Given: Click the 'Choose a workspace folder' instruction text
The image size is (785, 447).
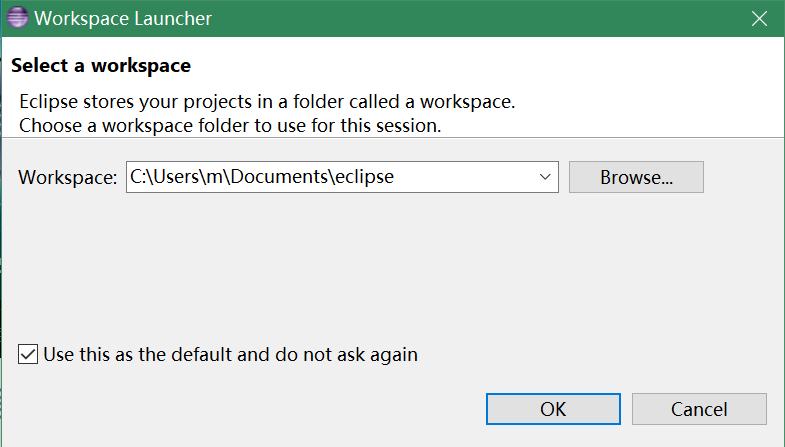Looking at the screenshot, I should point(230,126).
